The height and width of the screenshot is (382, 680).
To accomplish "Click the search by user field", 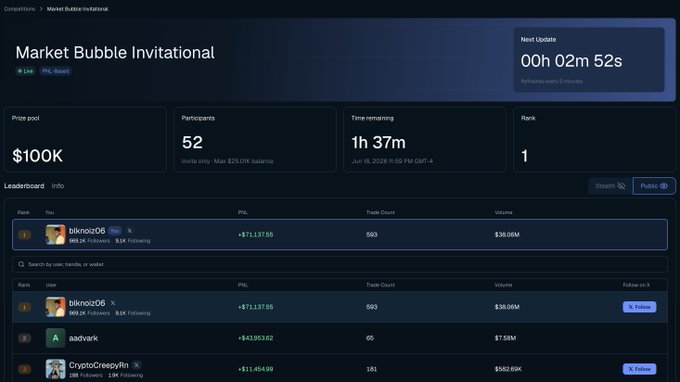I will (340, 264).
